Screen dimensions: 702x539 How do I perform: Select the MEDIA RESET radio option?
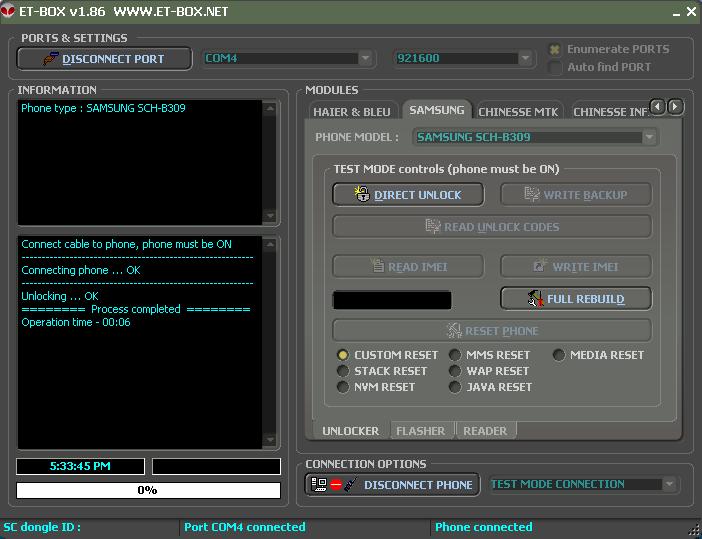[x=558, y=355]
